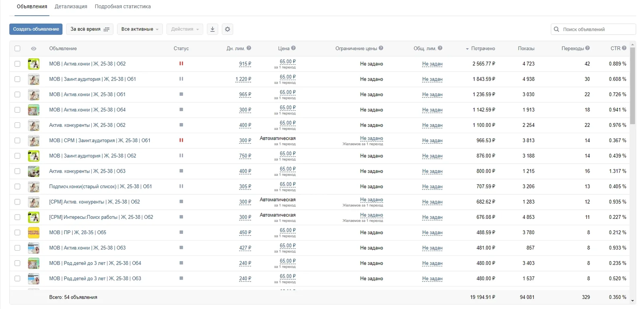Edit the 1 220 ₽ daily limit
Screen dimensions: 644x309
pos(243,79)
